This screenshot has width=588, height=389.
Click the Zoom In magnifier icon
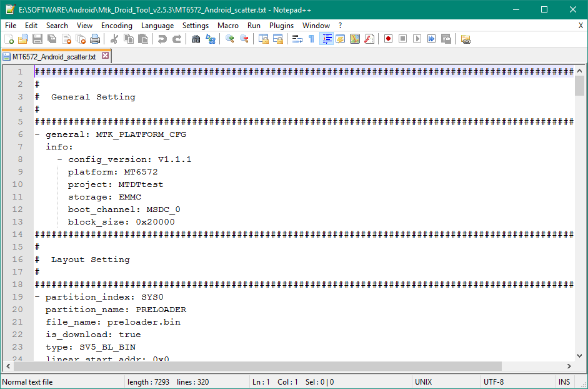[229, 39]
